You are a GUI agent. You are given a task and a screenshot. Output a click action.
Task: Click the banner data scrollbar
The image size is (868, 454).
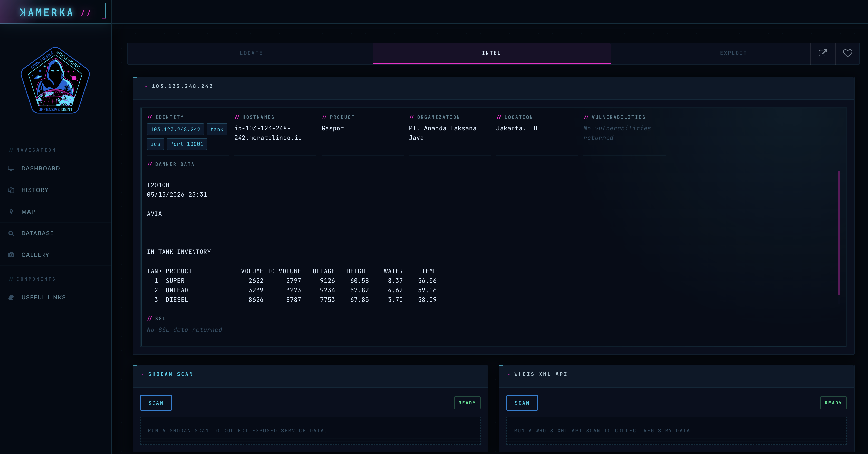pos(839,233)
